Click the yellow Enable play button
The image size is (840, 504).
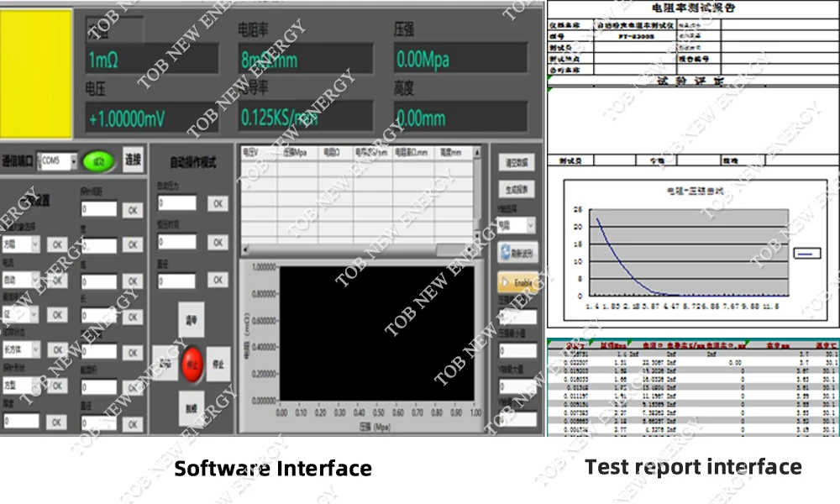point(517,283)
